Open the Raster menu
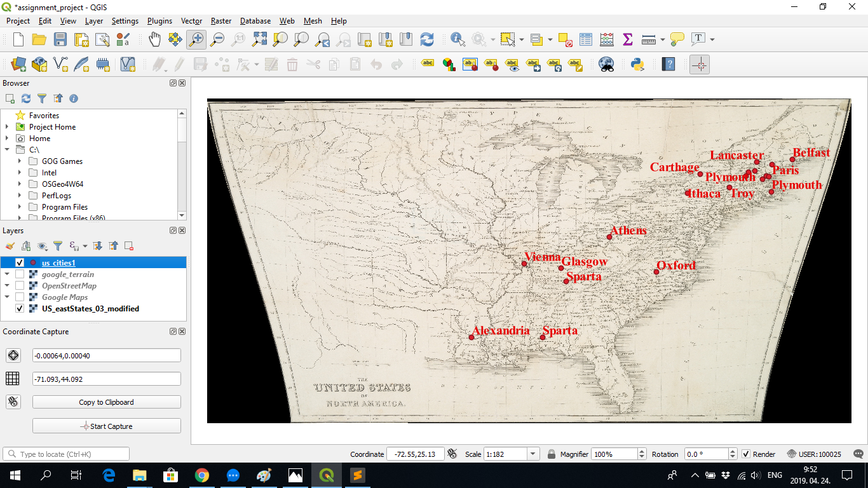The width and height of the screenshot is (868, 488). [221, 21]
